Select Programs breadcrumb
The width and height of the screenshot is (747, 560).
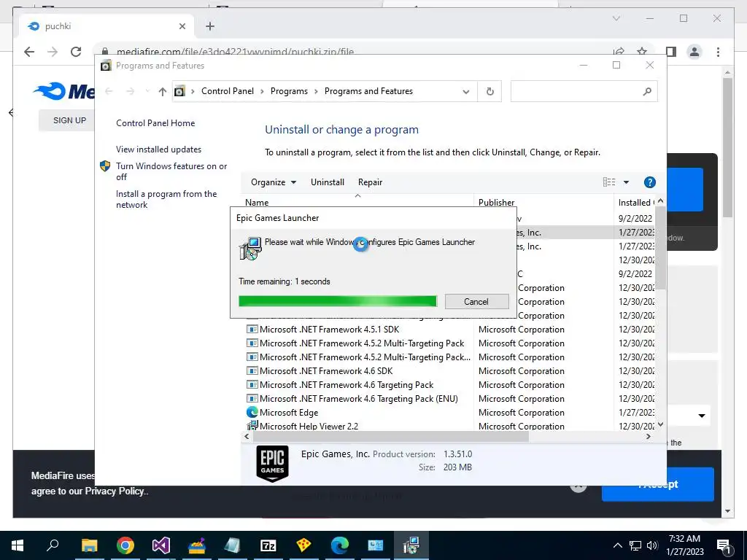pyautogui.click(x=289, y=91)
